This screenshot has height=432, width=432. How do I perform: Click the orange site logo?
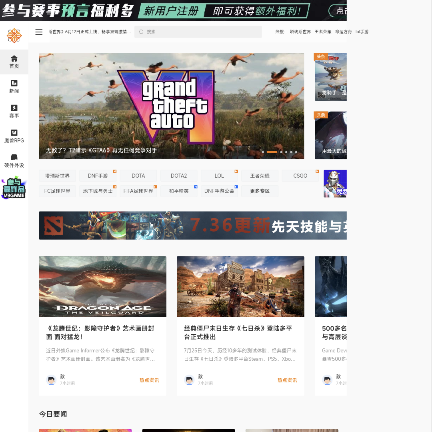pos(14,35)
